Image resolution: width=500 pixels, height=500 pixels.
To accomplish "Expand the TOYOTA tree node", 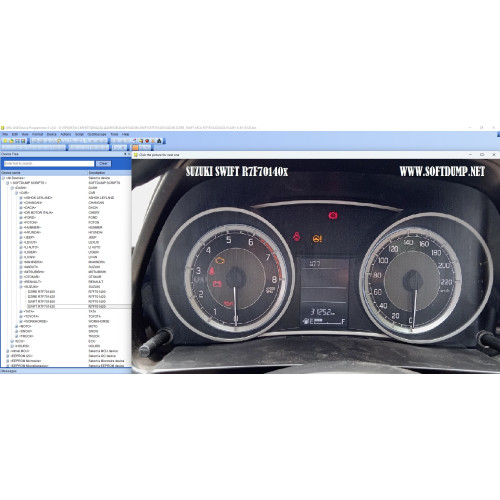I will (x=21, y=316).
